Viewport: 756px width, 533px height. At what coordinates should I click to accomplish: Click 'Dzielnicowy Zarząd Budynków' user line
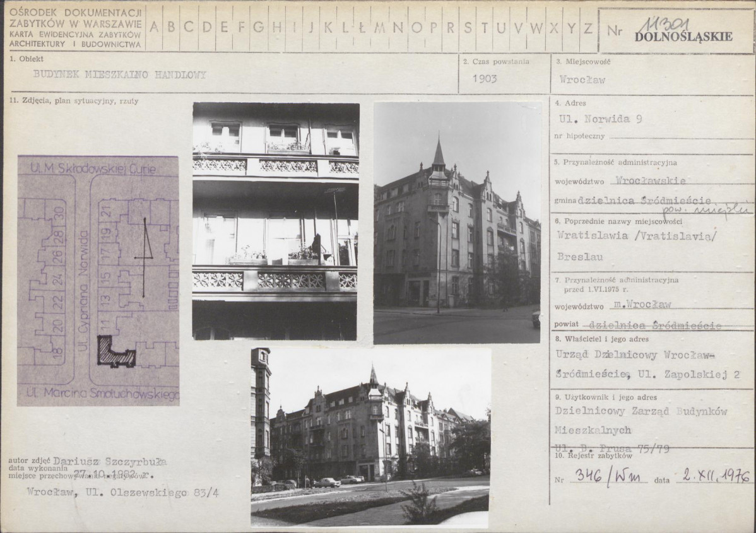click(641, 411)
